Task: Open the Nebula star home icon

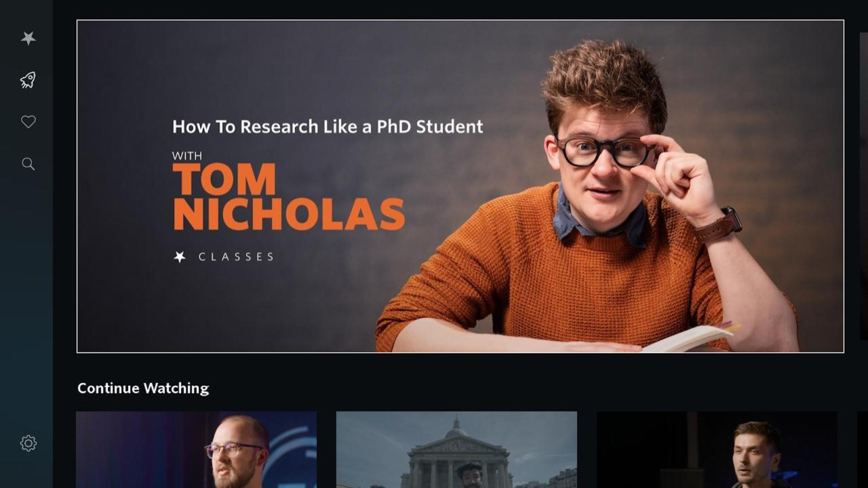Action: [x=28, y=39]
